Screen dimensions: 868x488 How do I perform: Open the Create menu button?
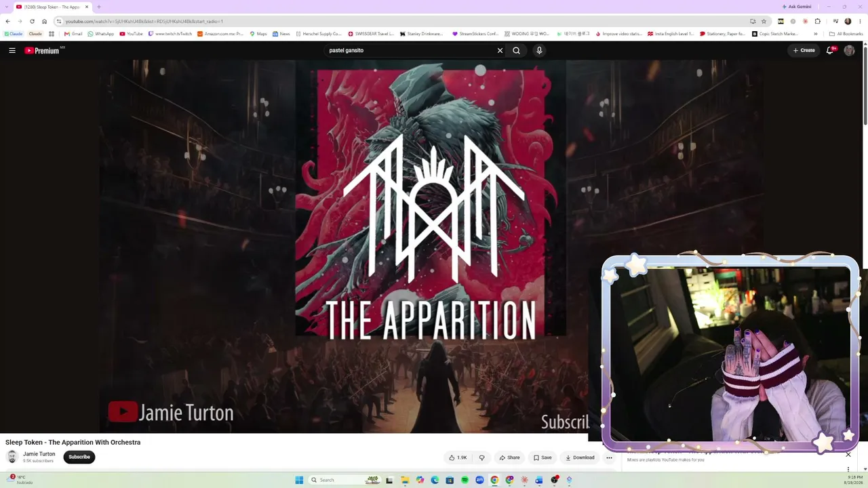point(804,50)
